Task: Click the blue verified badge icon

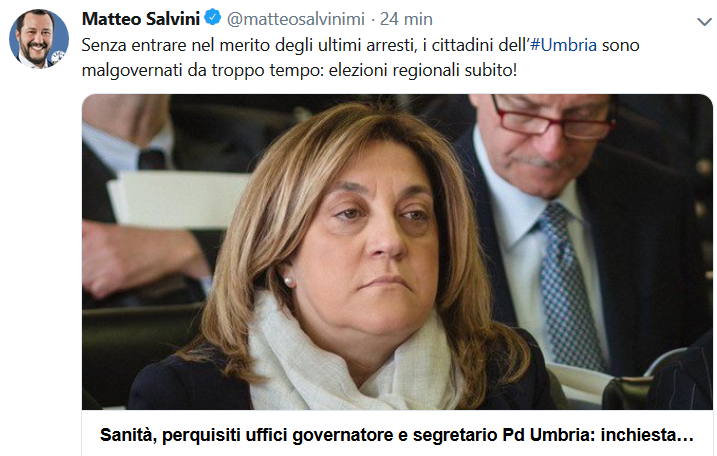Action: [213, 18]
